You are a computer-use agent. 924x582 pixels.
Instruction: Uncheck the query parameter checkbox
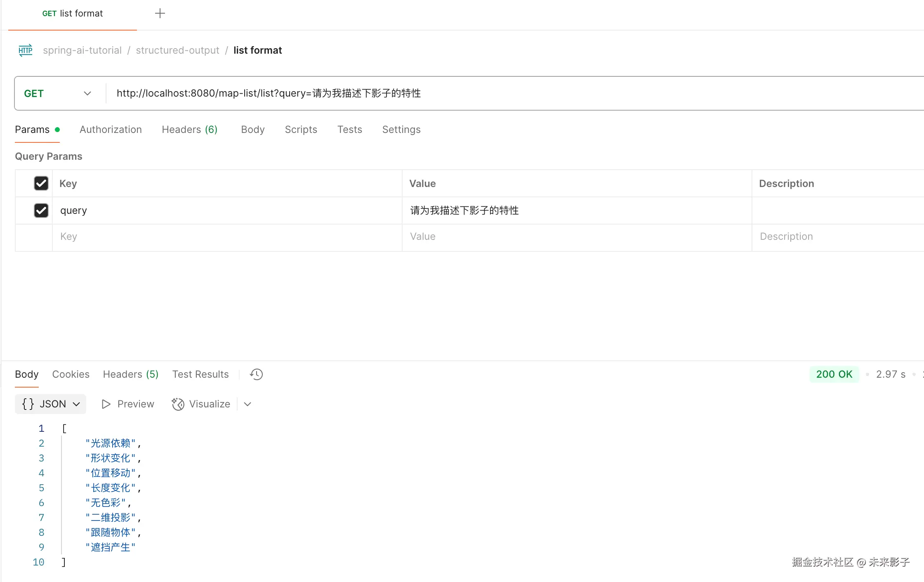[x=41, y=211]
